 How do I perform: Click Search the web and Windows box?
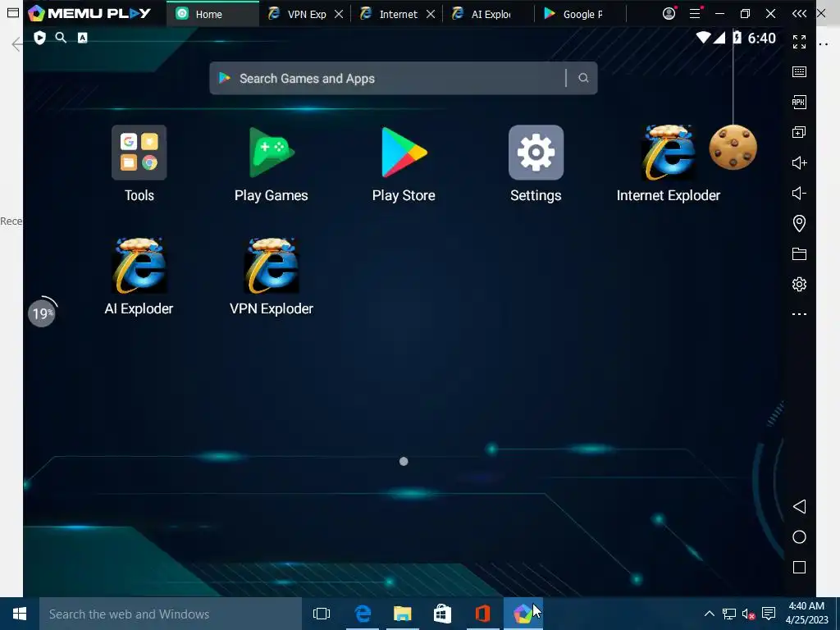coord(171,614)
